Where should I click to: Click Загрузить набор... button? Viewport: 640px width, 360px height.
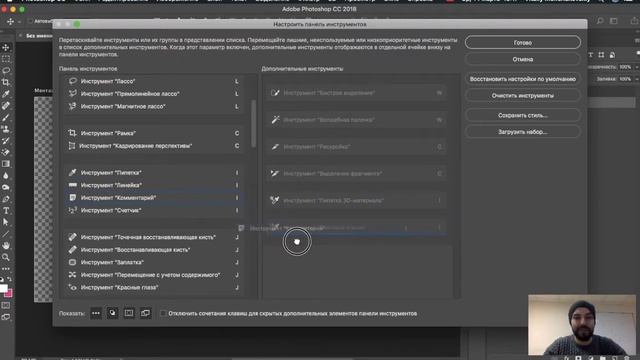point(522,132)
